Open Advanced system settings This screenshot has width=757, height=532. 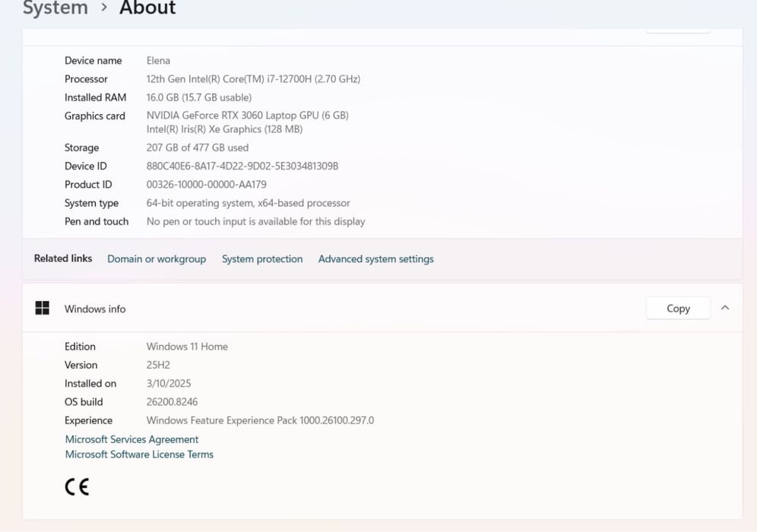[375, 258]
